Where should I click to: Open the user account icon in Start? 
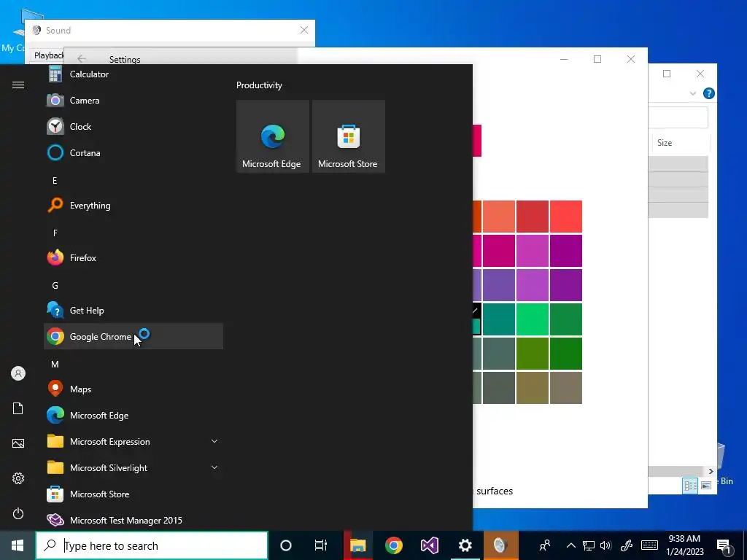pos(18,373)
